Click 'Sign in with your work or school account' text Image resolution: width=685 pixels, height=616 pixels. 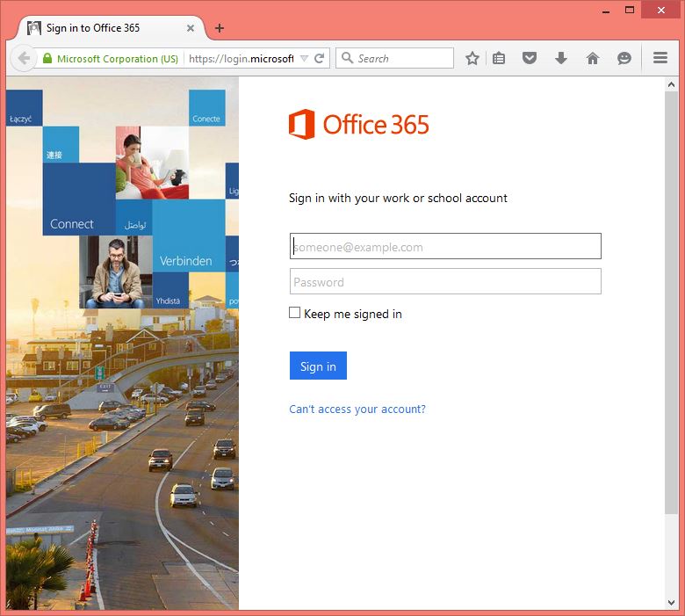(398, 198)
